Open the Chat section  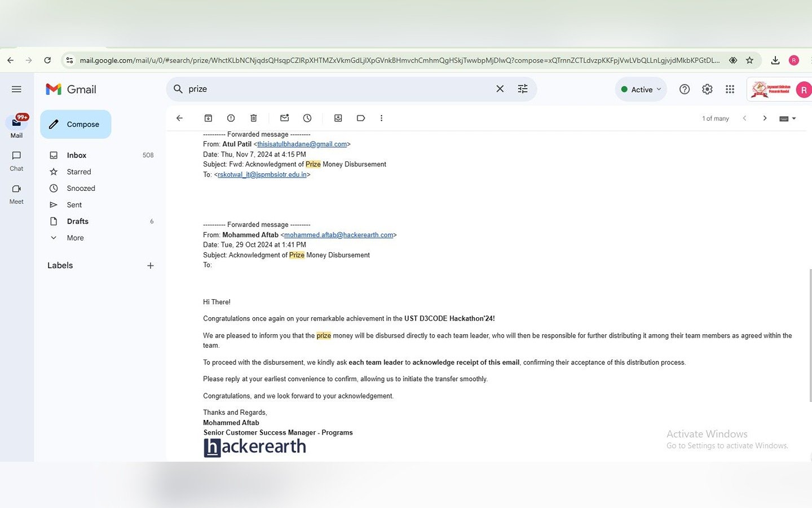pos(16,161)
